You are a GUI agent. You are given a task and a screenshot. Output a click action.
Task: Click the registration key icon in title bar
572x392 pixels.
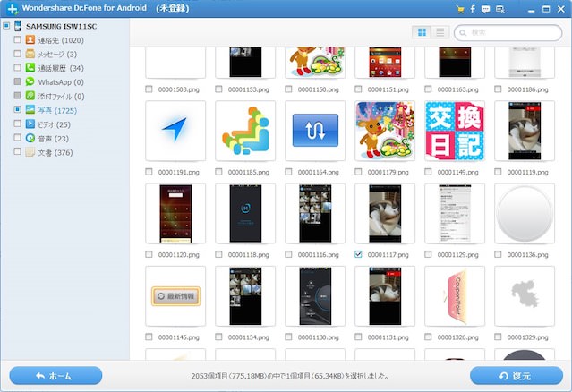tap(500, 10)
